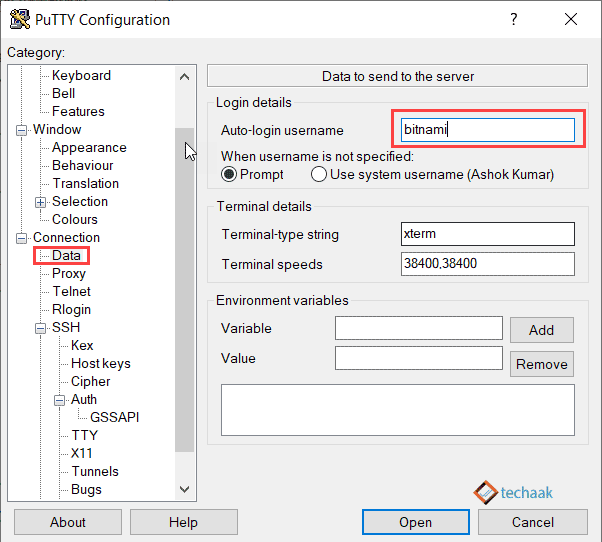The width and height of the screenshot is (602, 542).
Task: Open the Telnet settings
Action: coord(71,292)
